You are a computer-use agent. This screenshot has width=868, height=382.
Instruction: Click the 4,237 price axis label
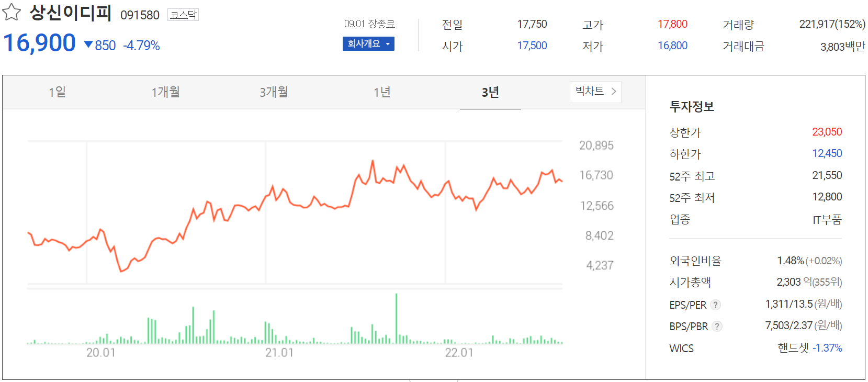click(x=600, y=265)
